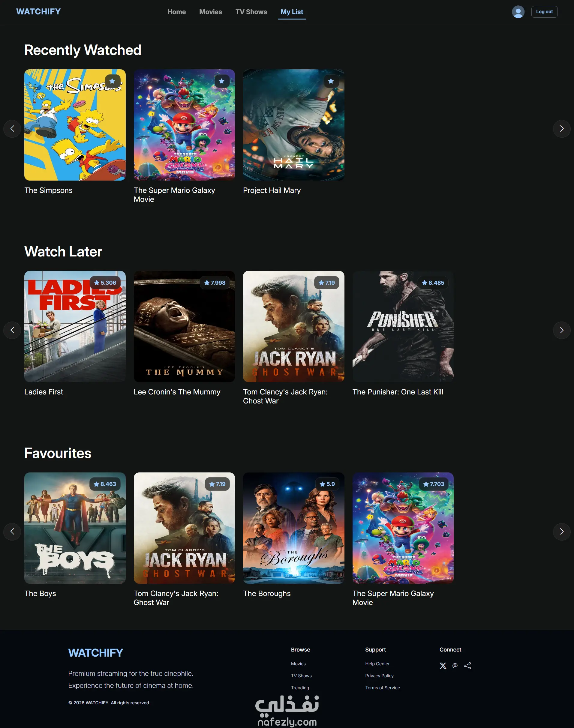This screenshot has height=728, width=574.
Task: Open The Punisher: One Last Kill poster
Action: tap(403, 327)
